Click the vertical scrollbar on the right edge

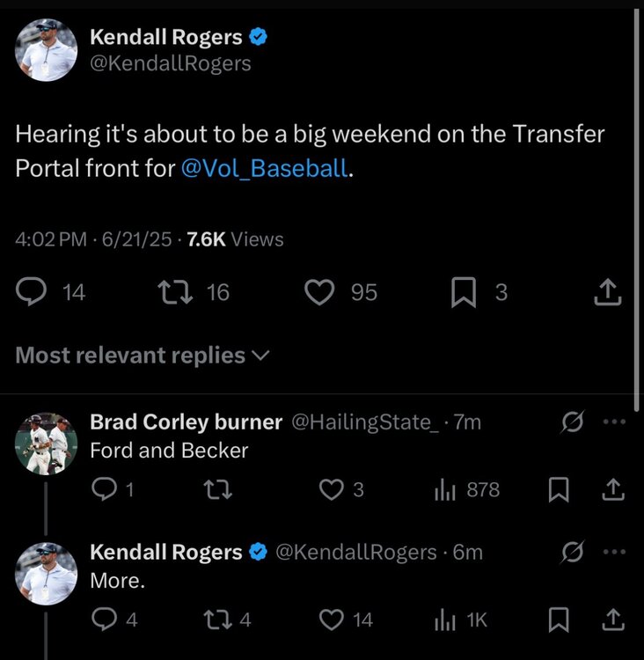click(x=636, y=202)
